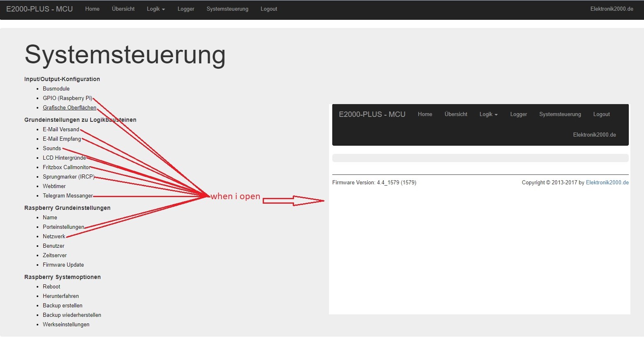Open Grafische Oberflächen link

click(x=69, y=108)
